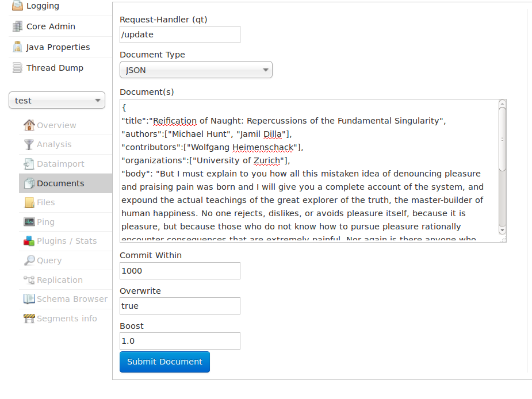
Task: Click the Query magnifier icon
Action: (29, 260)
